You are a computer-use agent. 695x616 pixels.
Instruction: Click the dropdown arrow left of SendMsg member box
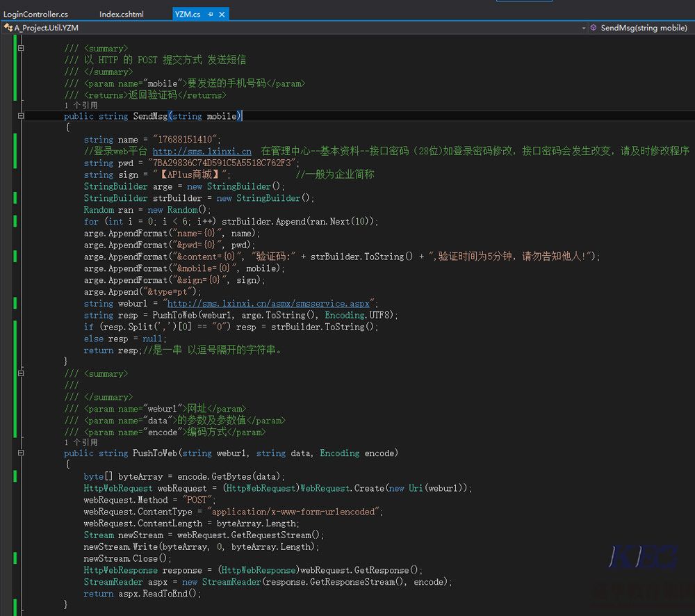click(583, 28)
